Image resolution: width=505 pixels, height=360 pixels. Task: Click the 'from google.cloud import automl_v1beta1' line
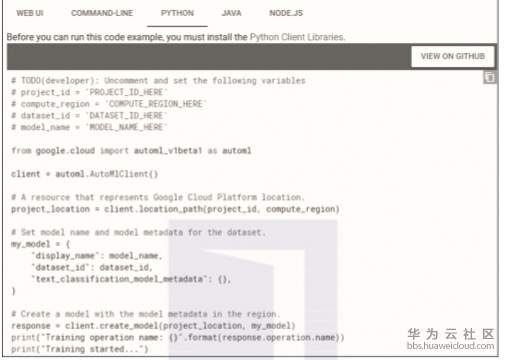pyautogui.click(x=131, y=151)
